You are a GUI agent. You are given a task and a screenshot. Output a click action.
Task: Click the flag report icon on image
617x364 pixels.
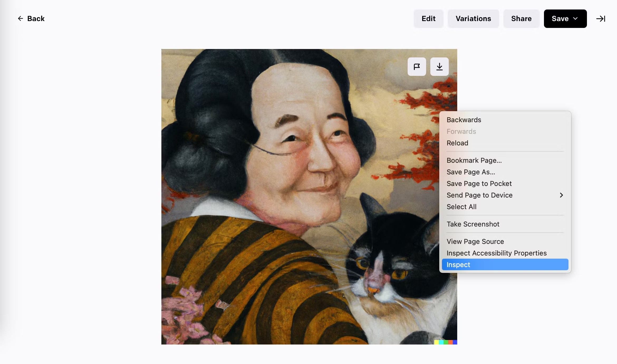click(417, 67)
